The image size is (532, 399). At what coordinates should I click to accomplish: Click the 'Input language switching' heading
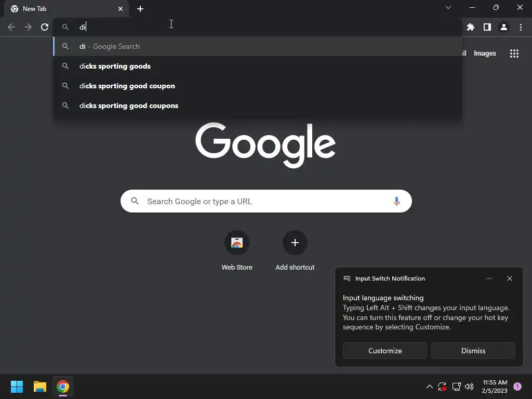[383, 298]
